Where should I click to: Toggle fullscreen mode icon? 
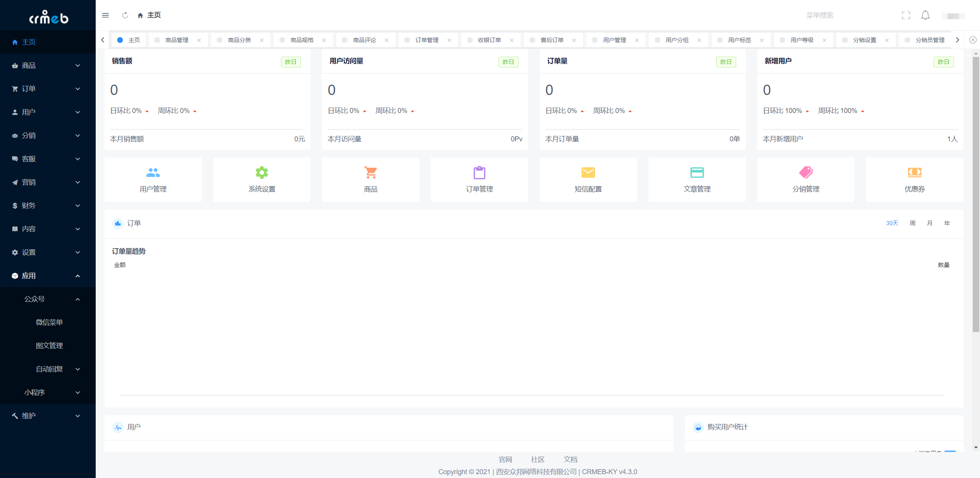(906, 15)
